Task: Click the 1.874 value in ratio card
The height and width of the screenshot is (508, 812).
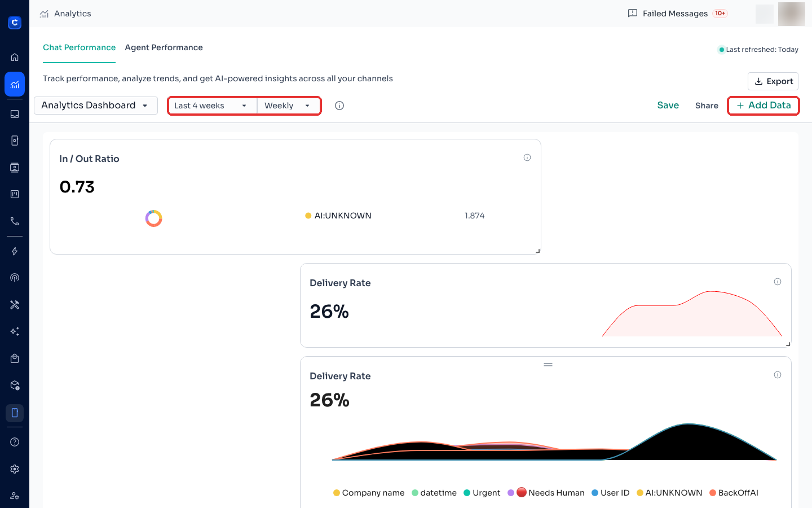Action: point(474,216)
